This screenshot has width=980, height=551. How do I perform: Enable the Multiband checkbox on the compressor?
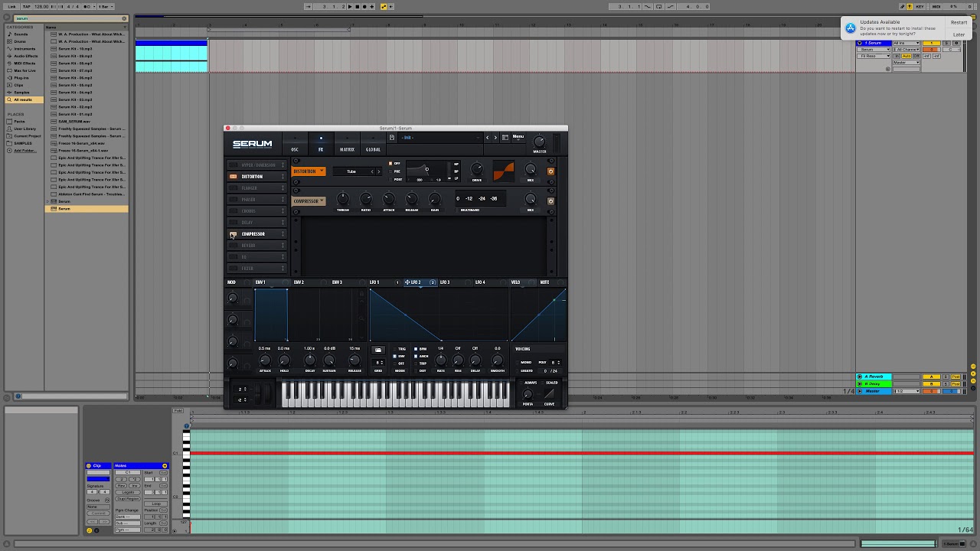click(459, 210)
